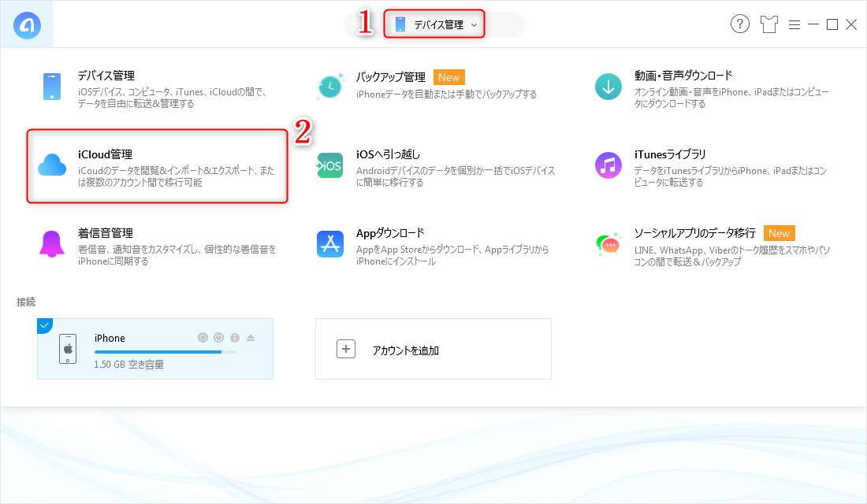
Task: Open 着信音管理 feature title
Action: click(106, 233)
